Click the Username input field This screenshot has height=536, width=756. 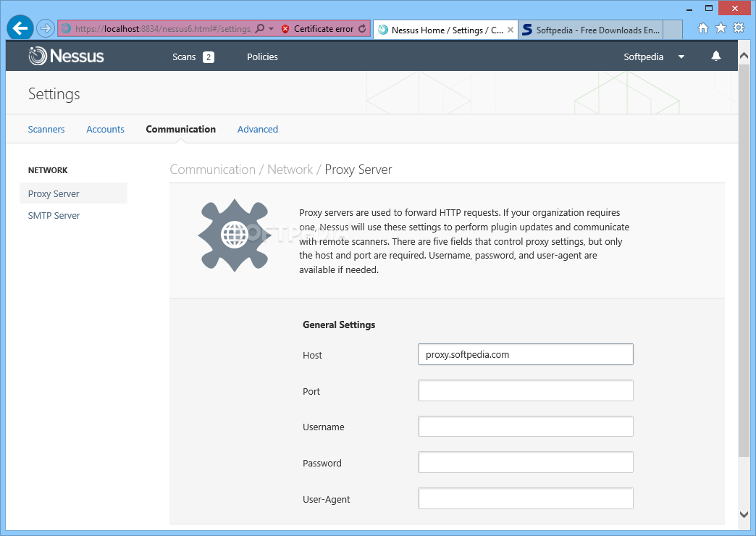tap(526, 427)
